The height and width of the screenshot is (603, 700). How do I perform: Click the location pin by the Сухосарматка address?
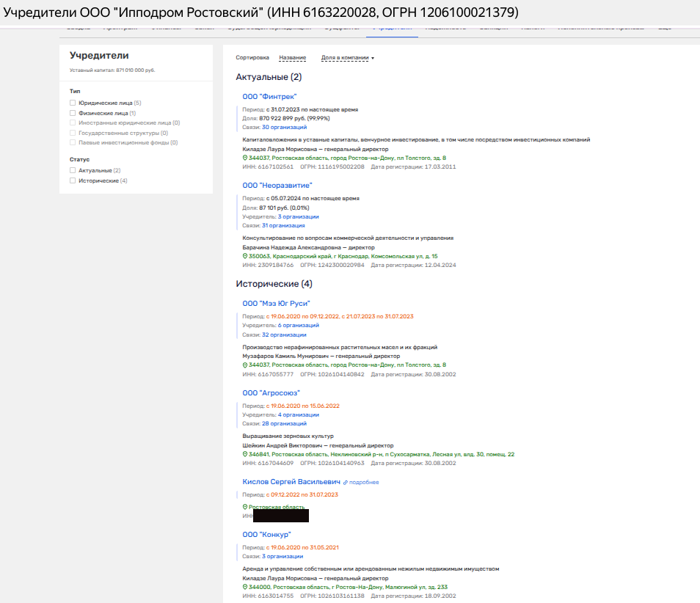pos(245,454)
